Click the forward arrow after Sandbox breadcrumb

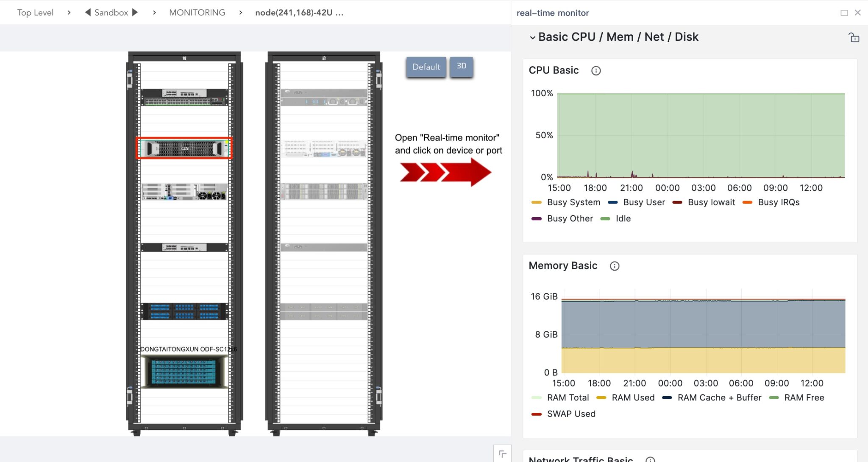tap(136, 12)
